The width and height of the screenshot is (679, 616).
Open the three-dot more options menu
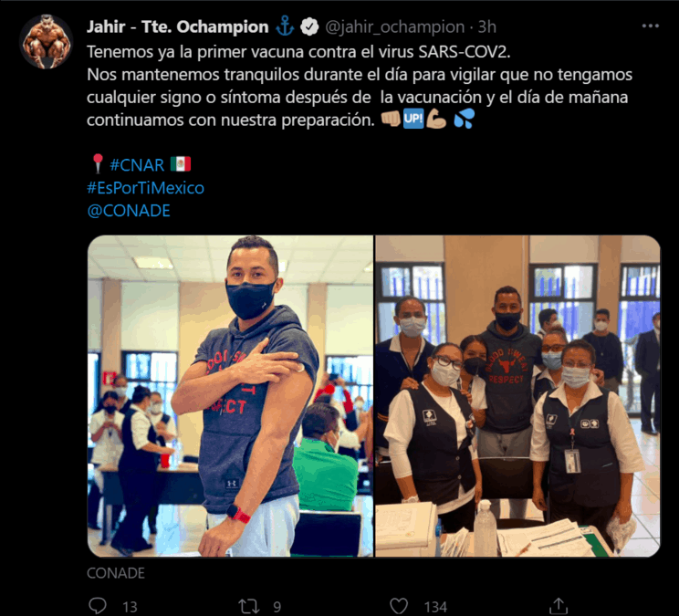click(x=650, y=26)
